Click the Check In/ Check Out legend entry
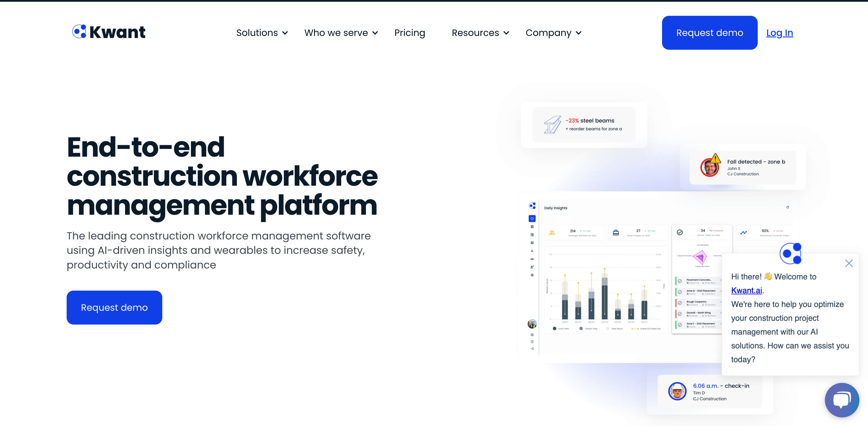 [x=646, y=329]
